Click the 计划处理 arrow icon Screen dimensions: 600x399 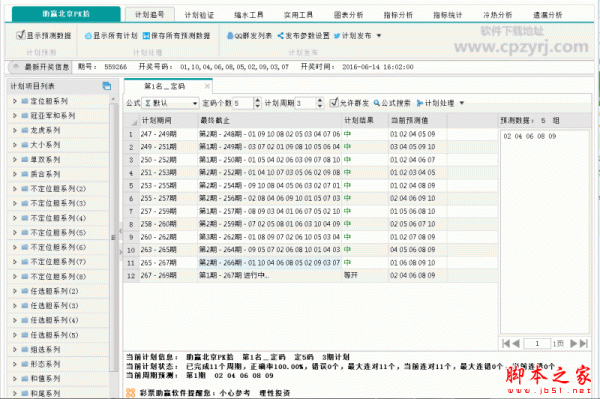420,103
